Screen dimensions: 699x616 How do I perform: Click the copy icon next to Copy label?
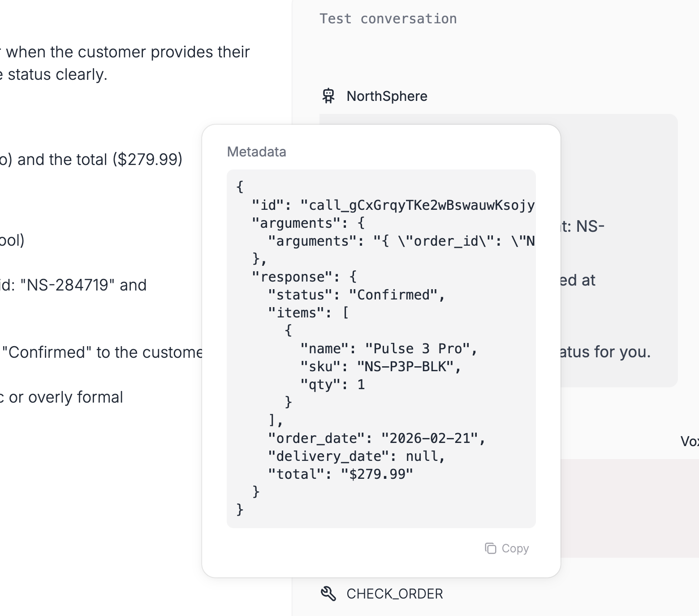pyautogui.click(x=492, y=548)
